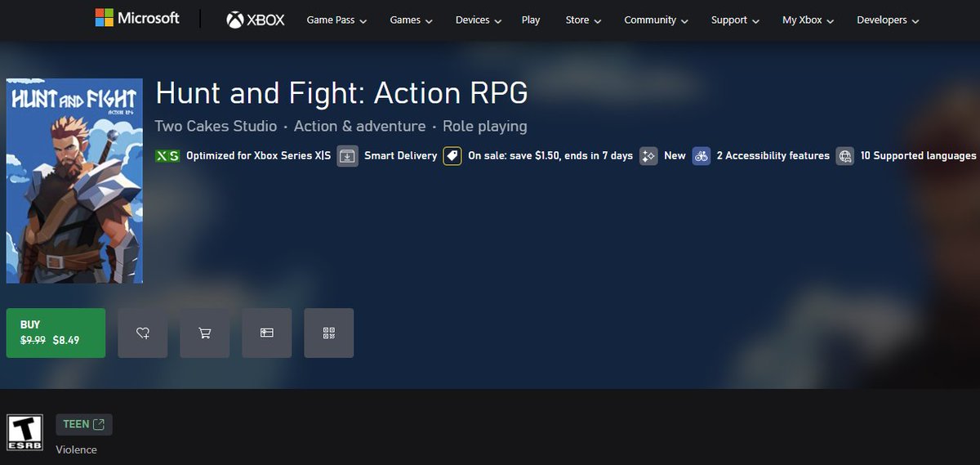Expand the Support menu
980x465 pixels.
735,20
